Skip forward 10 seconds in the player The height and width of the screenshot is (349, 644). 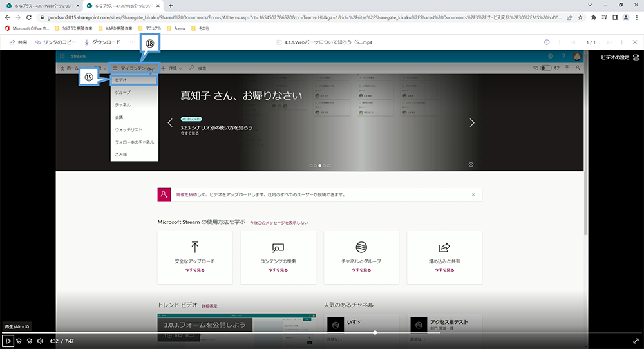click(x=30, y=341)
